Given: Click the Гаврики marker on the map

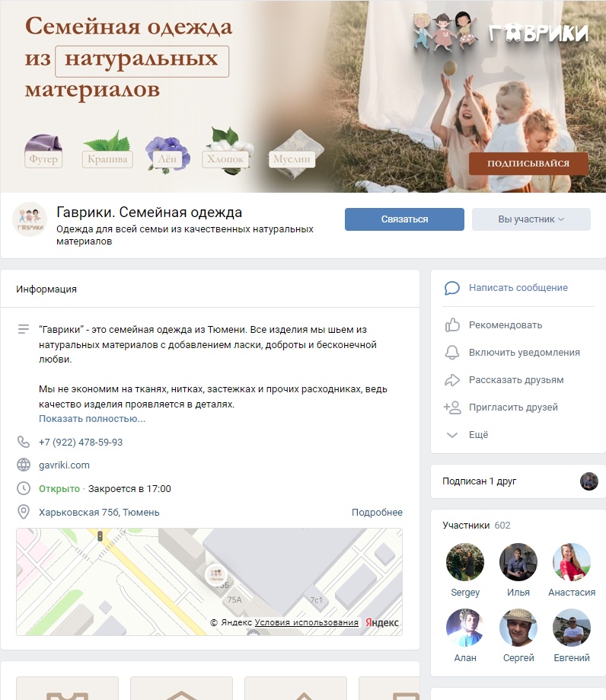Looking at the screenshot, I should 216,574.
